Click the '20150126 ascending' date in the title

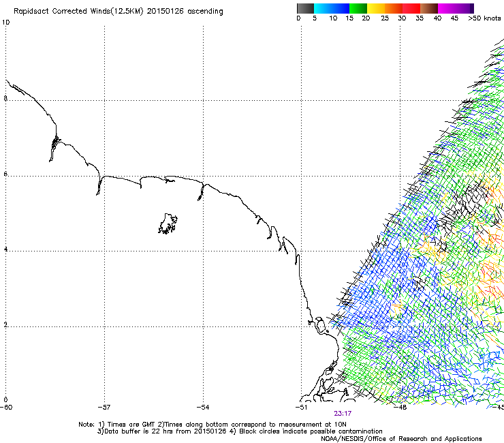[x=185, y=12]
